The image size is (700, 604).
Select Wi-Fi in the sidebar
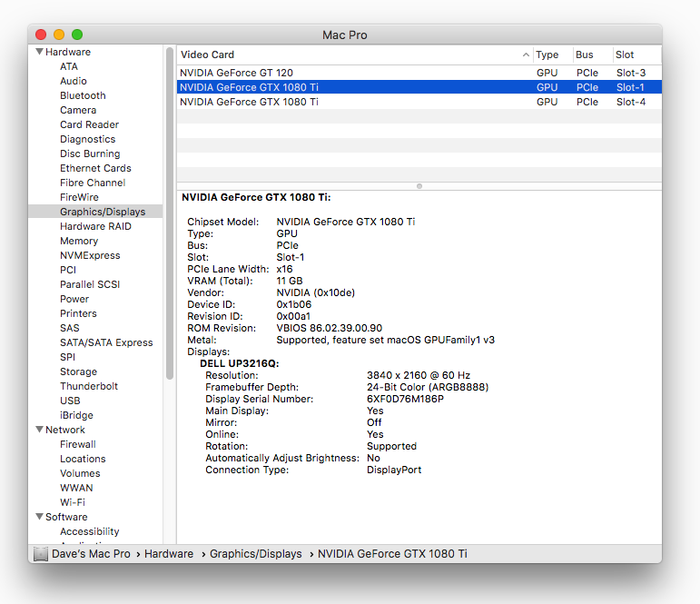coord(73,501)
